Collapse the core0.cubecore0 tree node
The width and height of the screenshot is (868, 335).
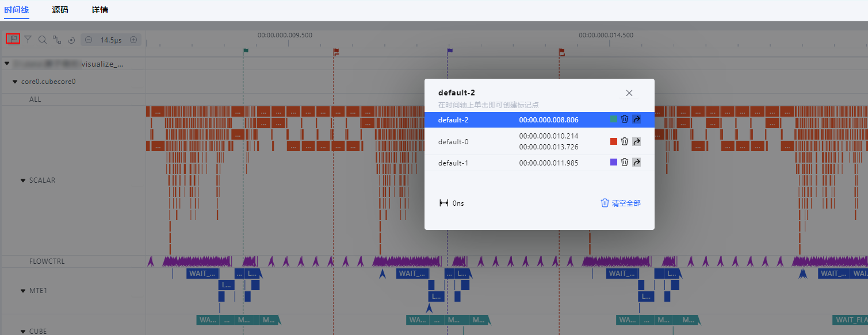[16, 82]
